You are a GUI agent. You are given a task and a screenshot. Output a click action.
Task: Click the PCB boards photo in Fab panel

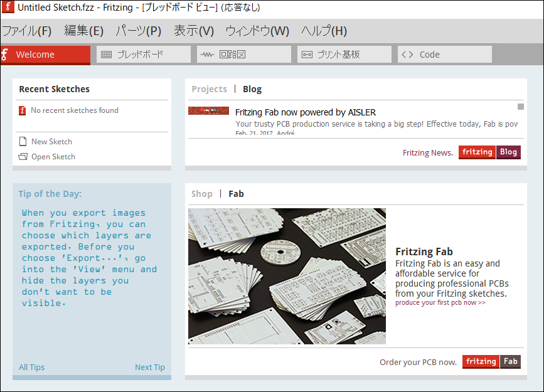tap(287, 276)
